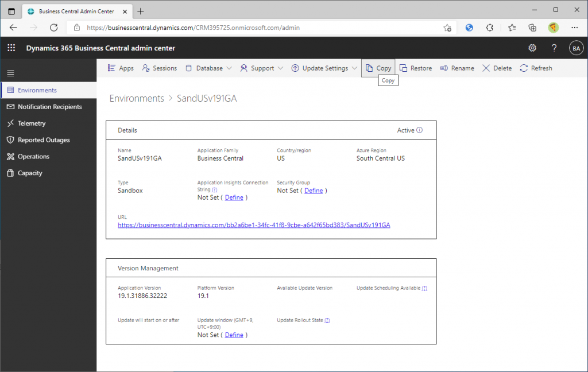588x372 pixels.
Task: View site information lock icon
Action: (x=77, y=28)
